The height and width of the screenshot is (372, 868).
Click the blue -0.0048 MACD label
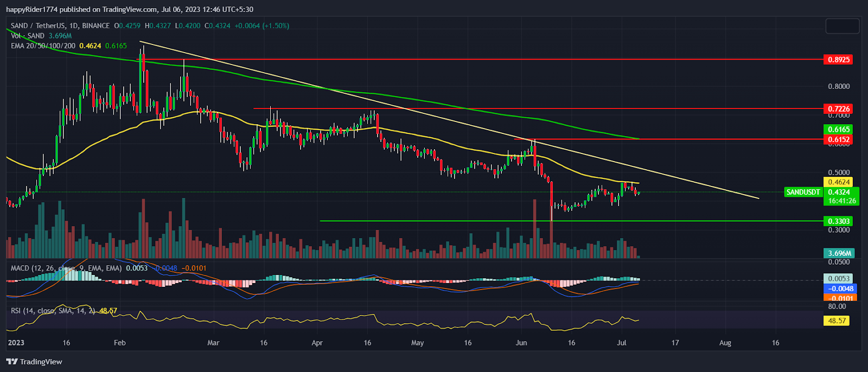click(x=839, y=288)
